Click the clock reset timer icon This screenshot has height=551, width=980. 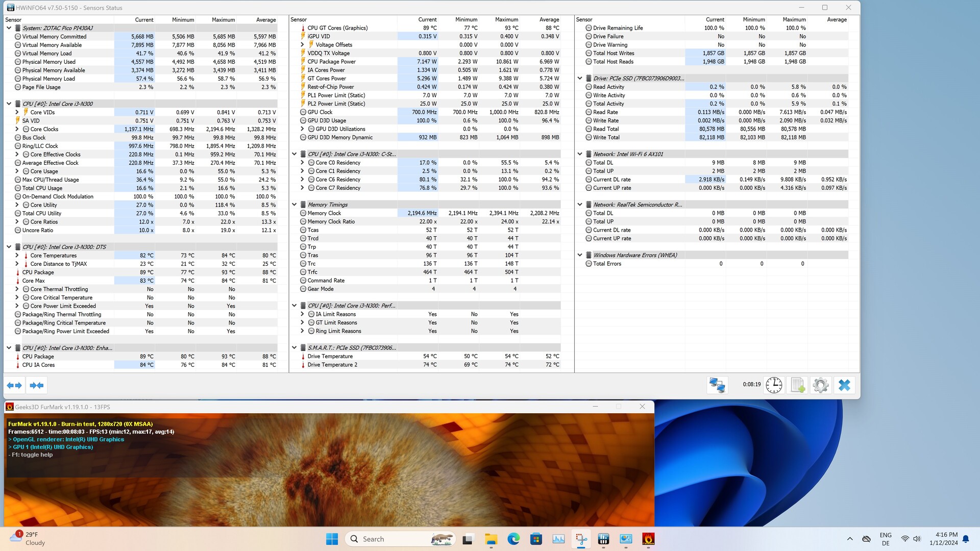tap(774, 385)
